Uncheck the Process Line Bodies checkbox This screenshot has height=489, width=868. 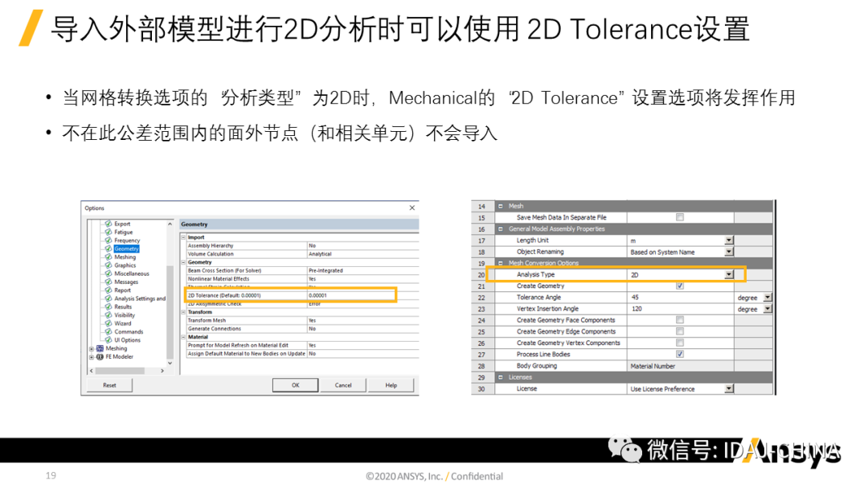click(x=680, y=354)
